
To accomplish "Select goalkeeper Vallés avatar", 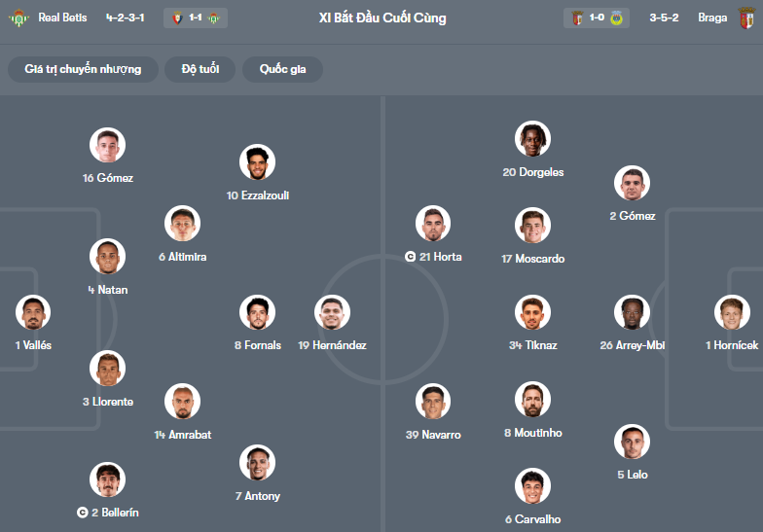I will click(32, 312).
